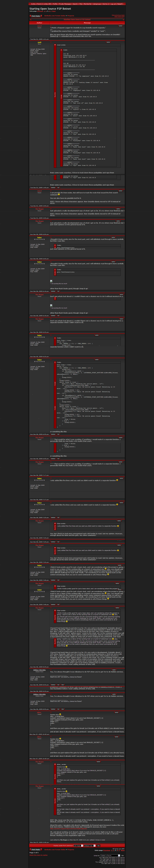Viewport: 154px width, 868px height.
Task: Open the FAQ menu item
Action: click(x=81, y=4)
